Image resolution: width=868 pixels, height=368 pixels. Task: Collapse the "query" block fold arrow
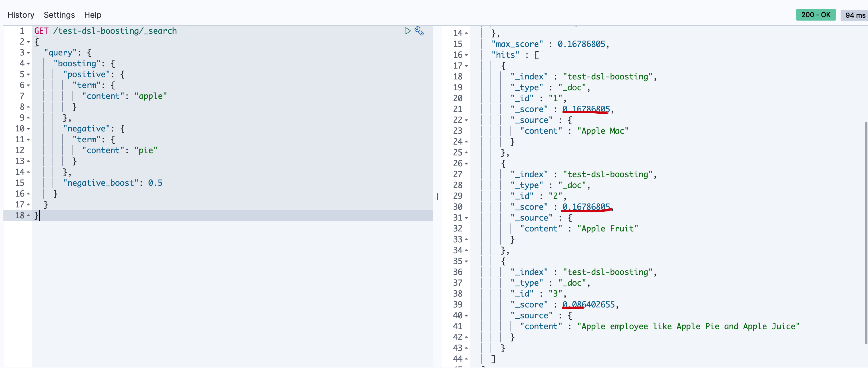(28, 53)
